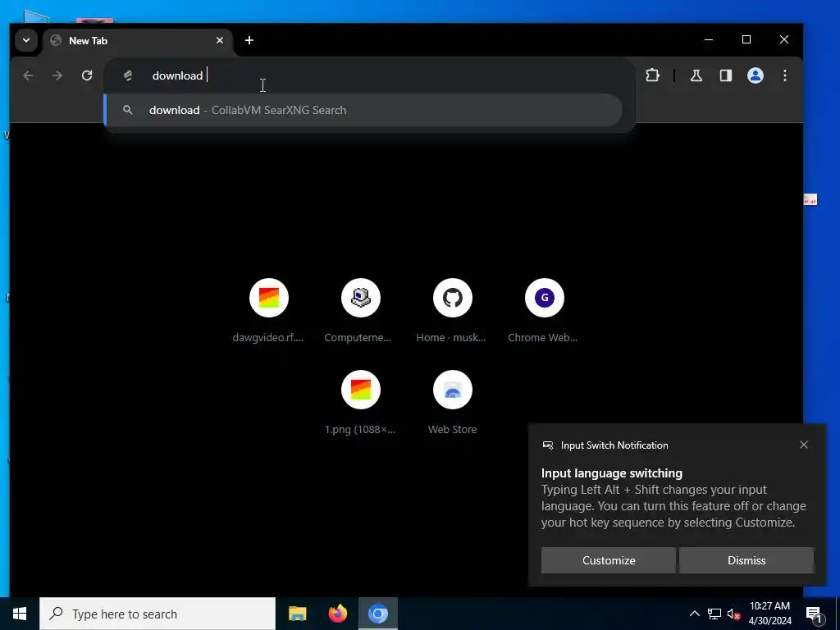Click the magnifier icon beside download suggestion
This screenshot has width=840, height=630.
[x=127, y=110]
